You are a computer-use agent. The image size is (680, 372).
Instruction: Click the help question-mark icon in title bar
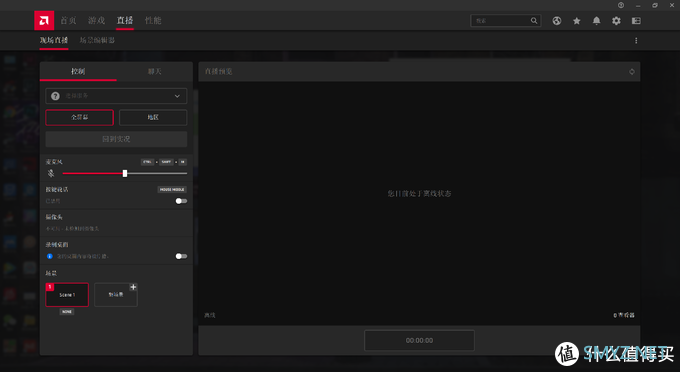click(621, 5)
